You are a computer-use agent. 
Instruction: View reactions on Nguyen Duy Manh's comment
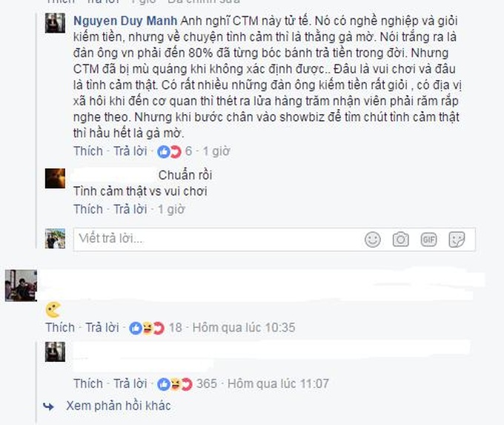click(x=174, y=151)
